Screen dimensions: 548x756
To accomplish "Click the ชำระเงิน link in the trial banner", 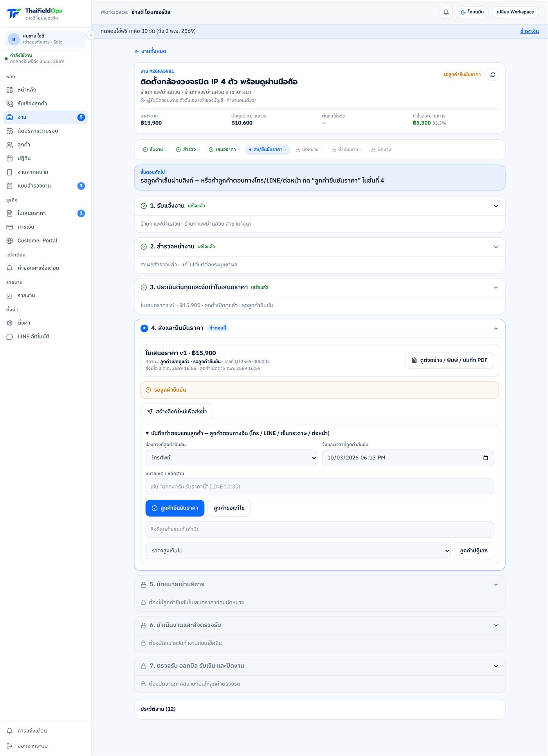I will (x=529, y=31).
